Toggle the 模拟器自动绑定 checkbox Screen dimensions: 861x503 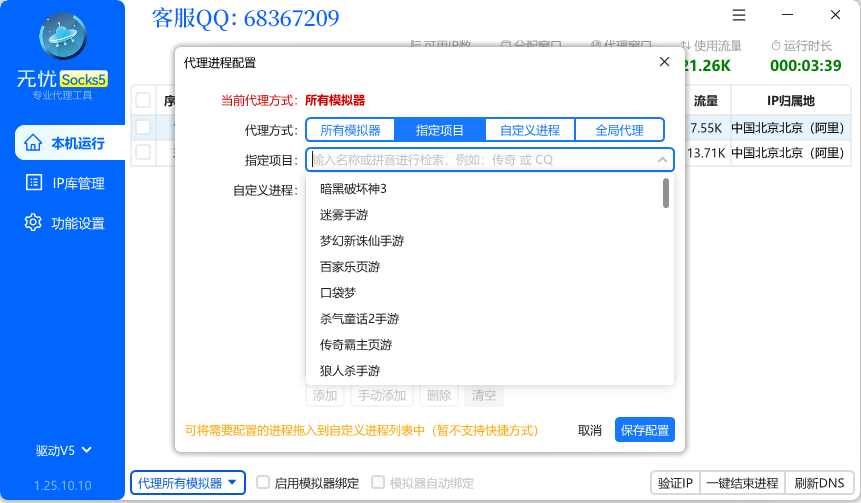(x=378, y=483)
